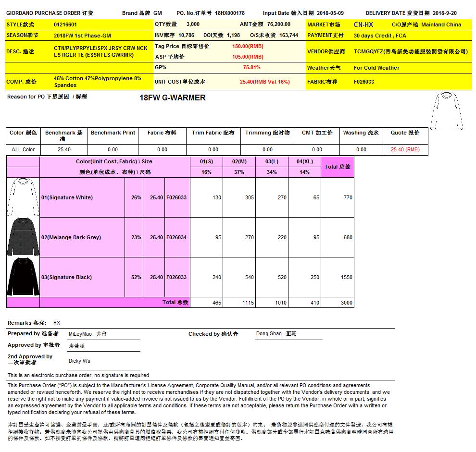Click the pink Total 总数 column header
This screenshot has height=452, width=476.
click(x=337, y=167)
